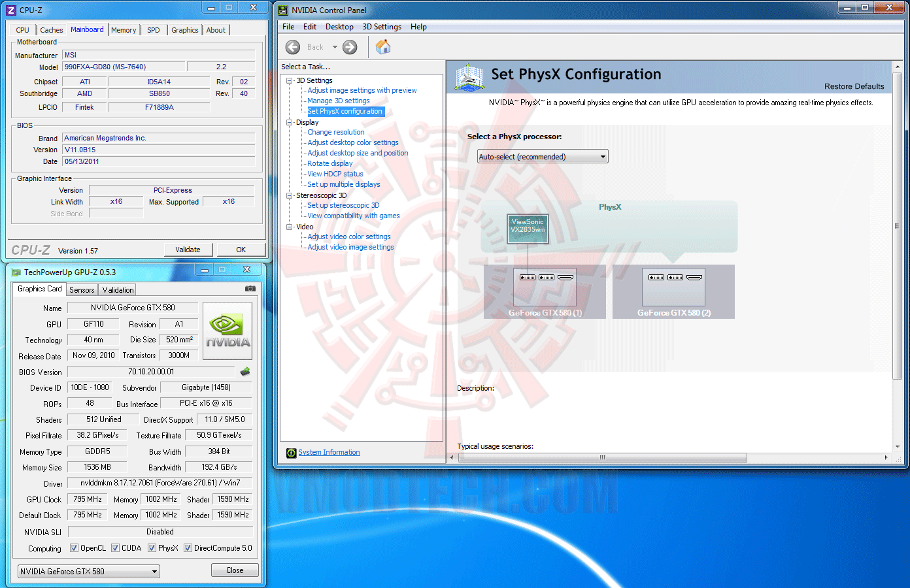
Task: Click the vertical scrollbar thumb in PhysX panel
Action: coord(897,226)
